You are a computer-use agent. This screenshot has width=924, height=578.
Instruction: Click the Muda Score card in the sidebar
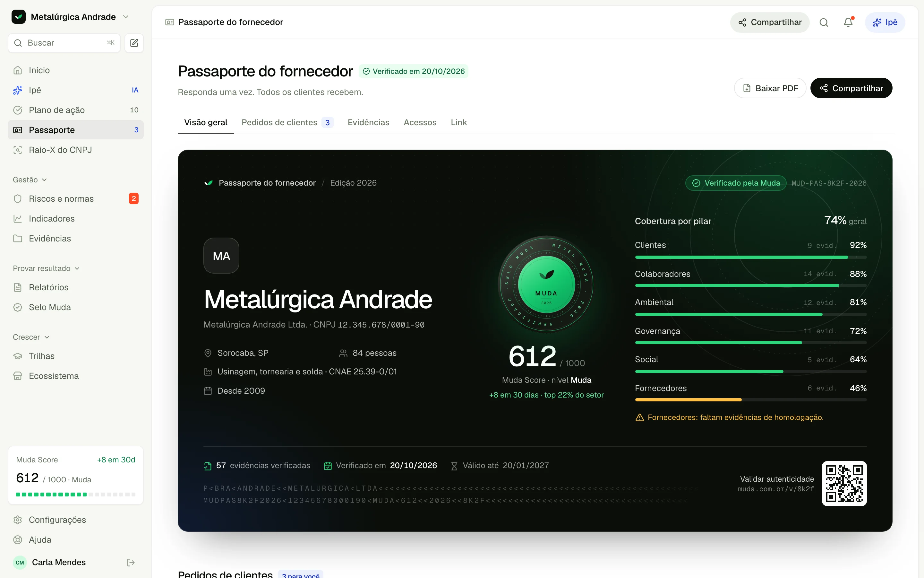coord(76,475)
